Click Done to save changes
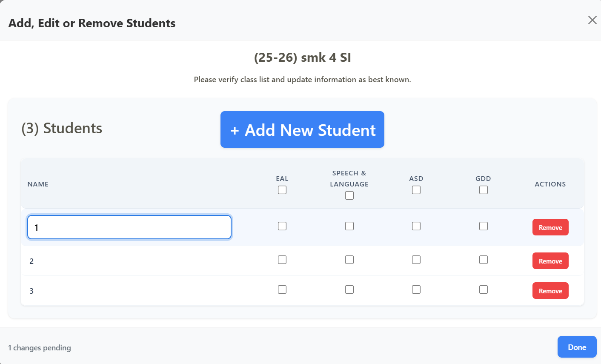The image size is (601, 364). [577, 347]
